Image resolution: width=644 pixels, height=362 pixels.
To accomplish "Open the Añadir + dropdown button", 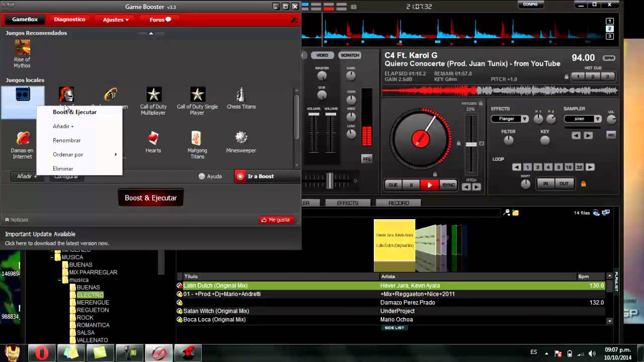I will click(x=27, y=176).
